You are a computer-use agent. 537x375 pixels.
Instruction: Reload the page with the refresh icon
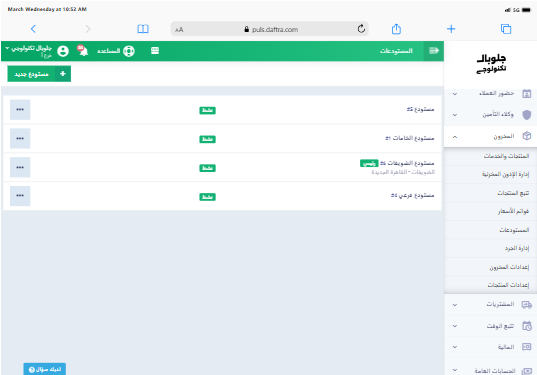click(361, 29)
